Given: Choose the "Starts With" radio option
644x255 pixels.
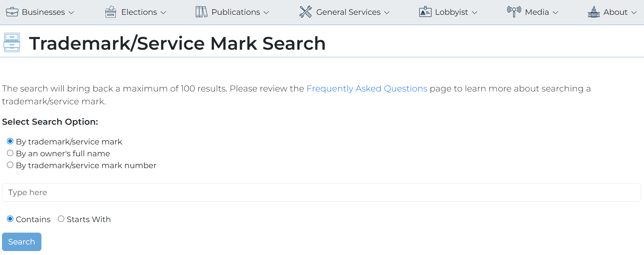Looking at the screenshot, I should coord(61,219).
